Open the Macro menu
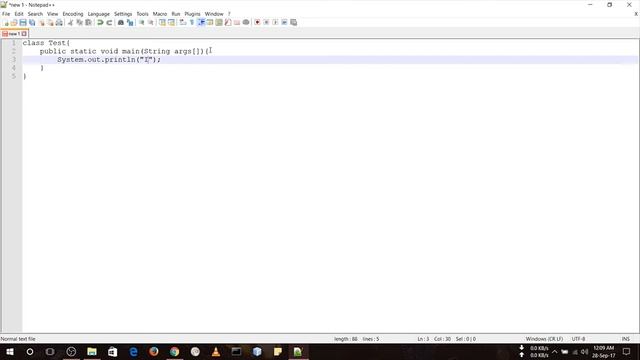 (x=160, y=14)
